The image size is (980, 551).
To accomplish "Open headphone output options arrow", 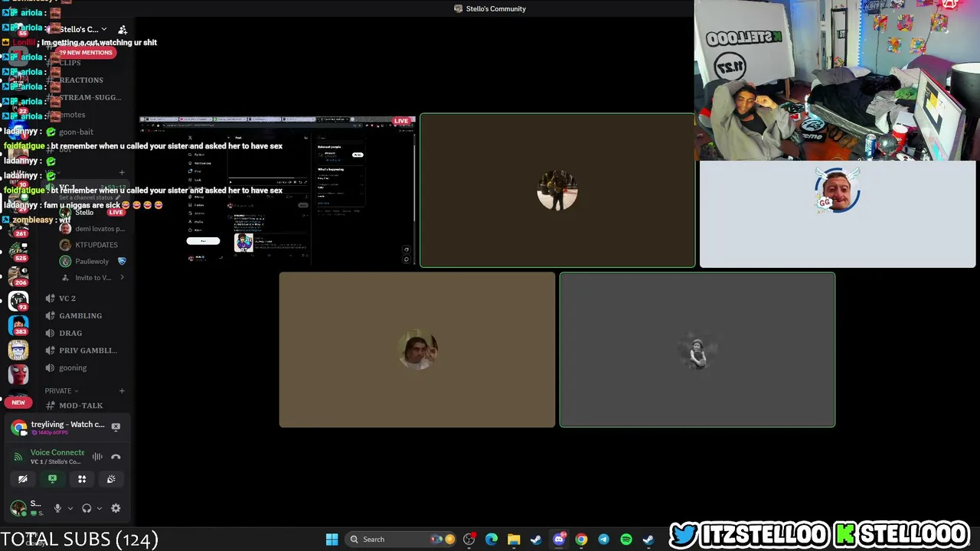I will click(x=99, y=508).
